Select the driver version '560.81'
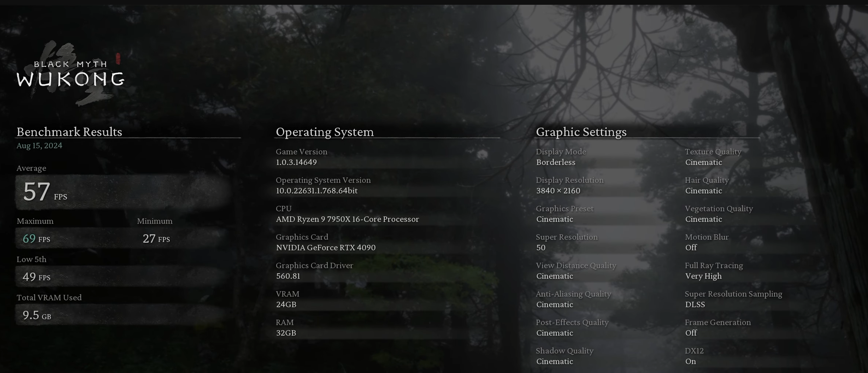This screenshot has height=373, width=868. pos(288,276)
